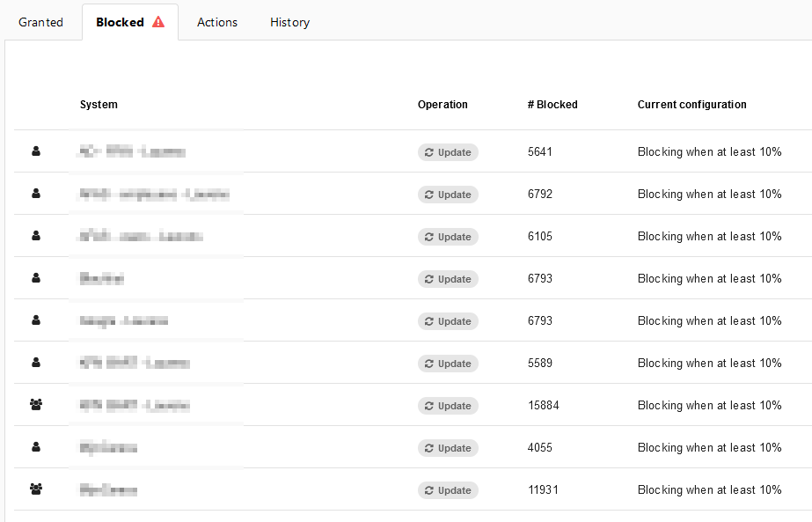The width and height of the screenshot is (812, 522).
Task: Click the group icon in the 15884 row
Action: point(36,405)
